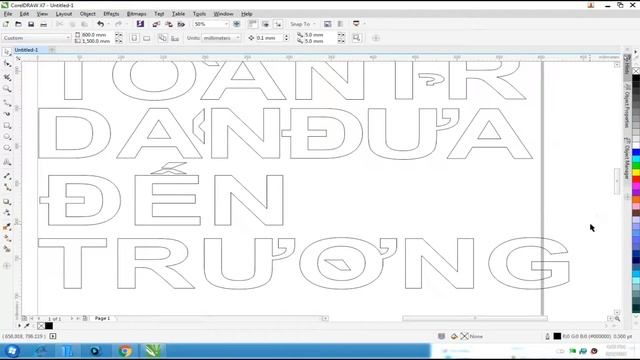
Task: Select the Pick tool in toolbox
Action: (7, 52)
